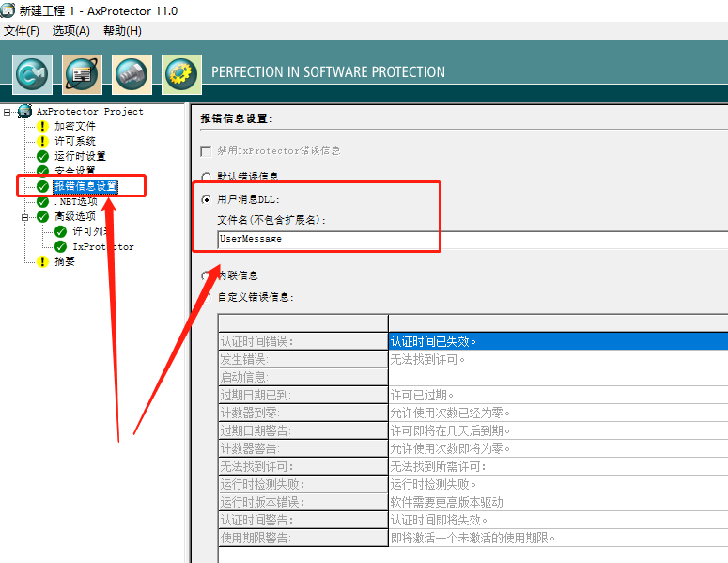Viewport: 728px width, 563px height.
Task: Select the 内联信息 radio button
Action: (206, 275)
